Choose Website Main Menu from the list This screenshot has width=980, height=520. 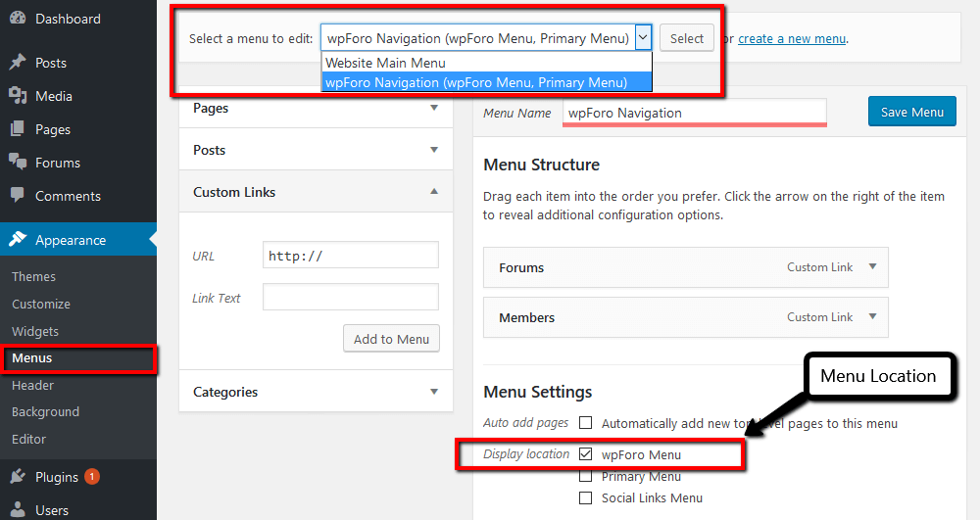(487, 63)
